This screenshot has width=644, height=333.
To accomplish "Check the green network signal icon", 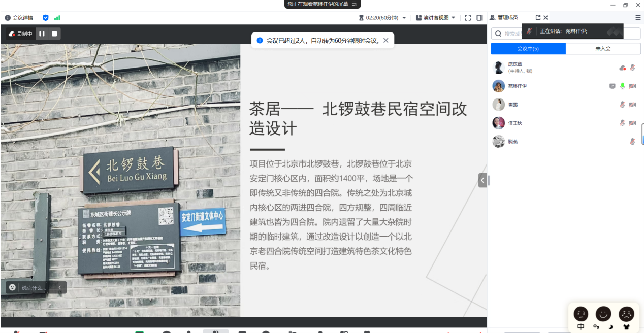I will coord(57,18).
